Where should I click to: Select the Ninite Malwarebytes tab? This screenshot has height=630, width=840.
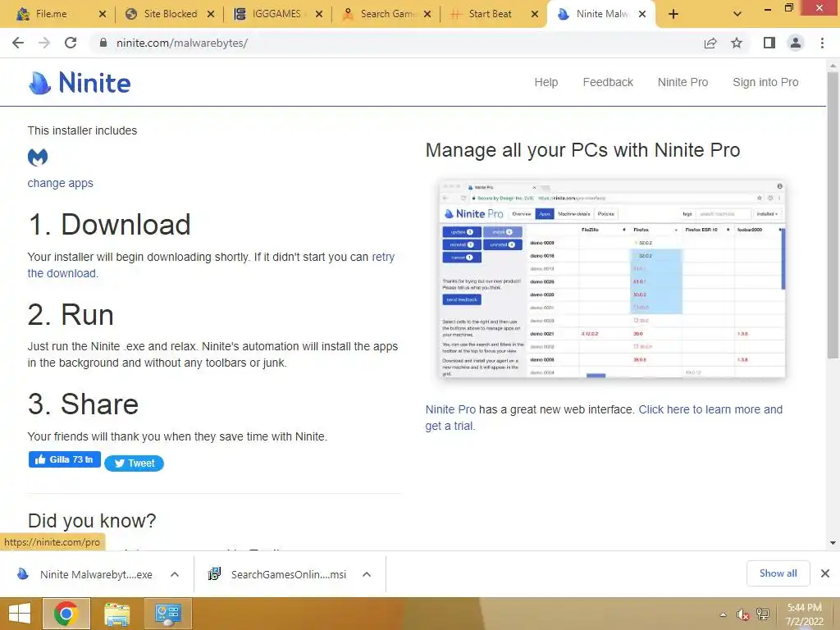(601, 14)
